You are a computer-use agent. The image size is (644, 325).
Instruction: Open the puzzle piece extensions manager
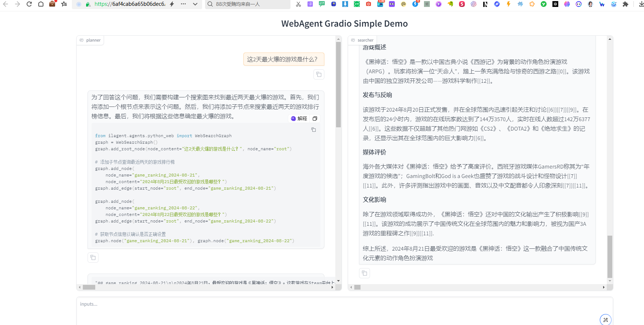(x=625, y=4)
